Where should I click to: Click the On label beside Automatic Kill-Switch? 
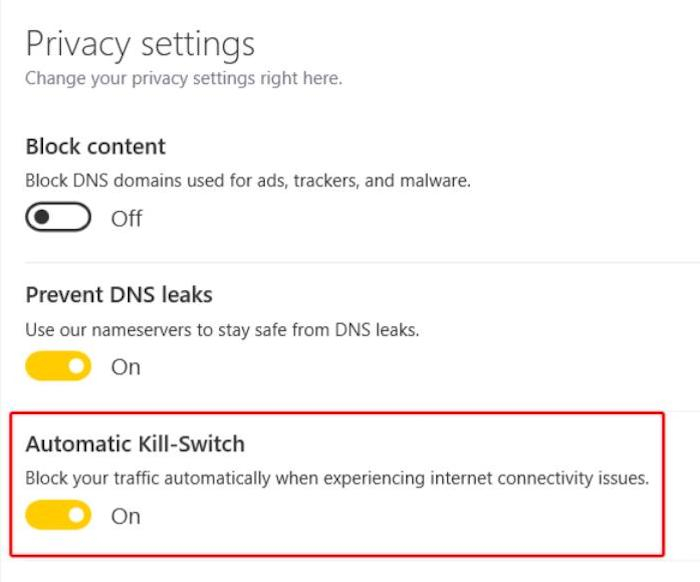tap(126, 516)
